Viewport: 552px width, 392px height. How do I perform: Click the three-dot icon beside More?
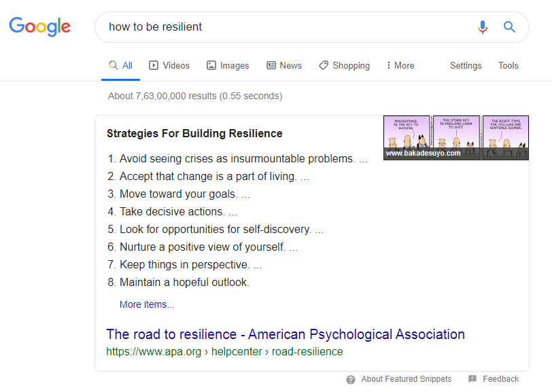389,65
